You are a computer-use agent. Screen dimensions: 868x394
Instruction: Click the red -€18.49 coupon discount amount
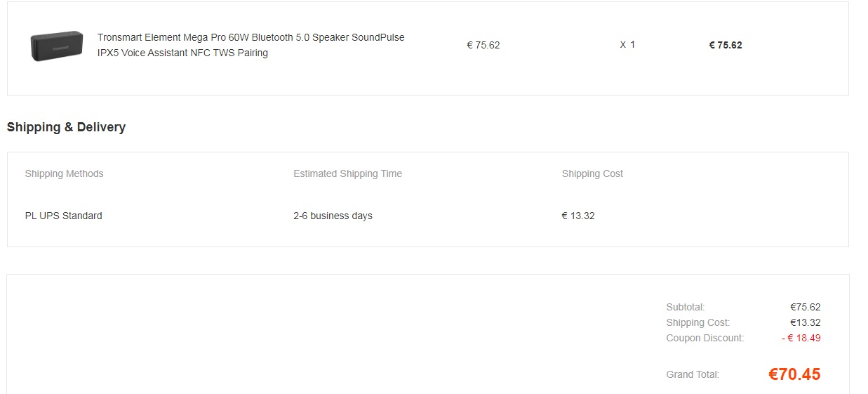click(801, 338)
